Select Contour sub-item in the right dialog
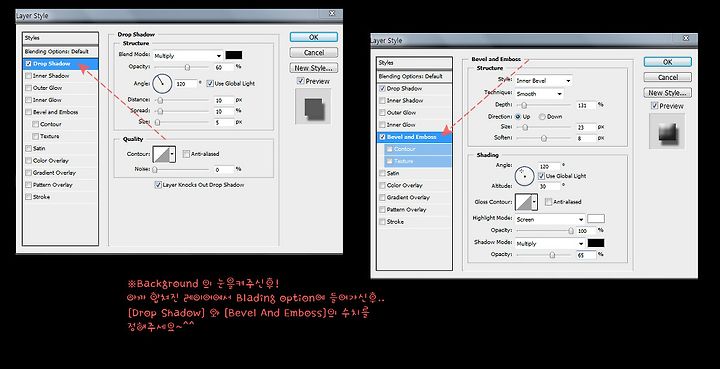 [x=418, y=149]
